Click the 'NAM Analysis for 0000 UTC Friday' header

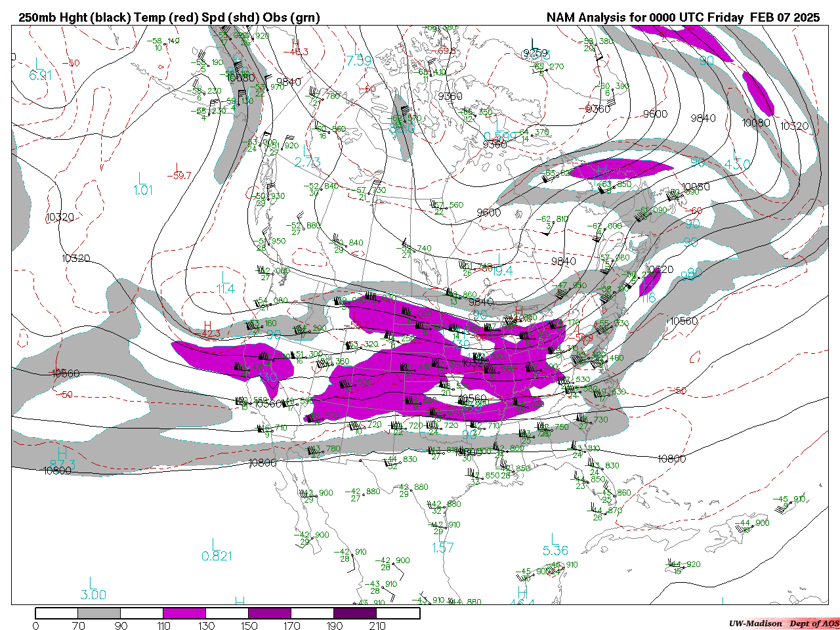(645, 18)
